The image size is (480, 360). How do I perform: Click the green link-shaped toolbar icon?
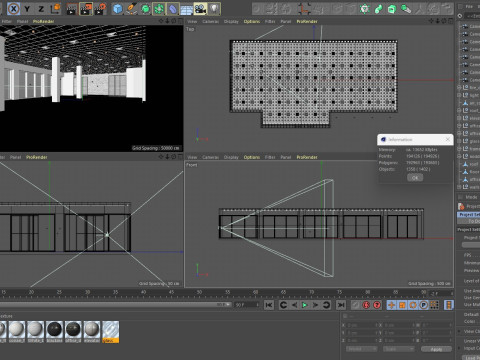click(x=378, y=9)
